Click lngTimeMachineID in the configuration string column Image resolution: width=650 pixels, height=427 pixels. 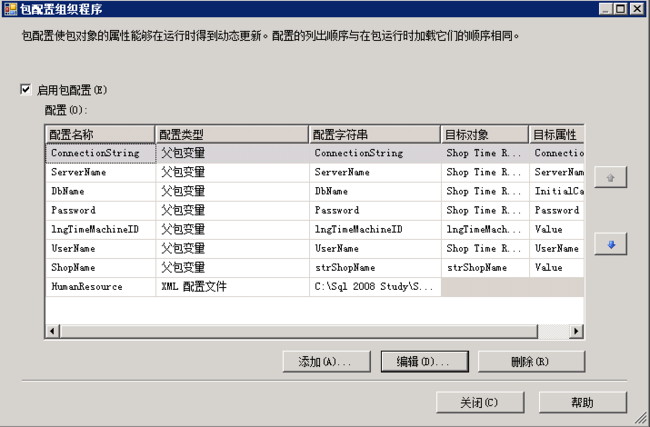coord(375,229)
